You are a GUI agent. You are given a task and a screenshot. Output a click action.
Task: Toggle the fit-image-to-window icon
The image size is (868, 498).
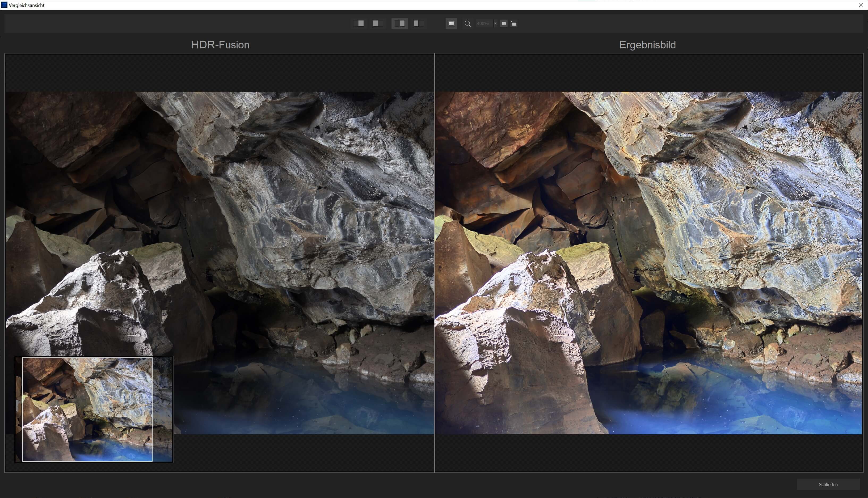coord(451,23)
